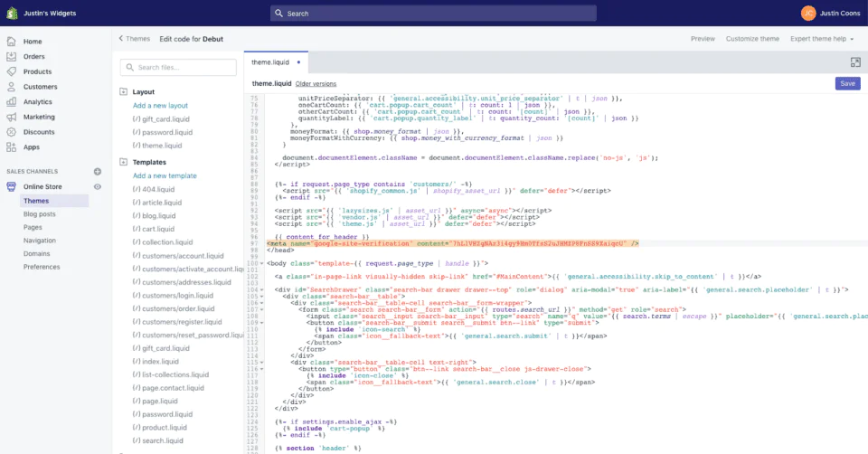Collapse the Templates folder section
868x454 pixels.
125,163
